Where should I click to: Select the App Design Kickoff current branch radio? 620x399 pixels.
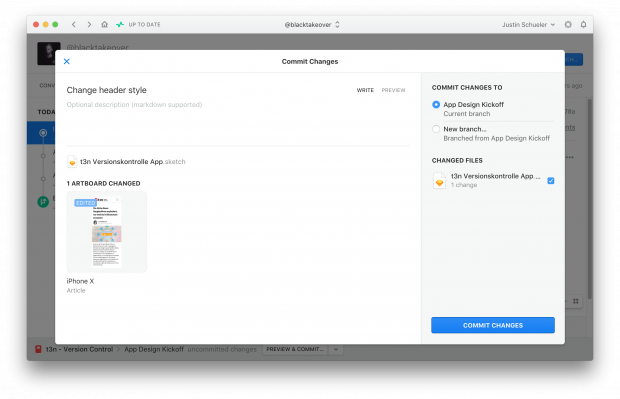(x=436, y=105)
